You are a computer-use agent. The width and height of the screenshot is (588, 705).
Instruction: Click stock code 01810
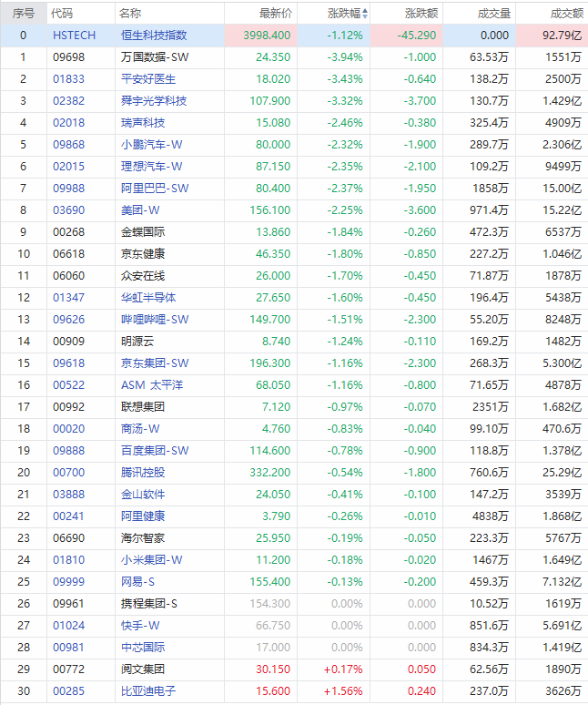tap(69, 560)
